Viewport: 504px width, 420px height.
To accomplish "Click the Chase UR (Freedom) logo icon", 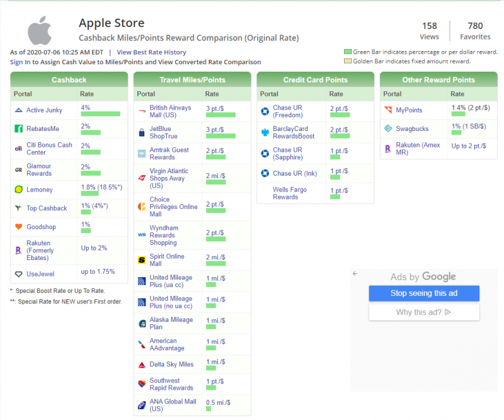I will coord(265,111).
